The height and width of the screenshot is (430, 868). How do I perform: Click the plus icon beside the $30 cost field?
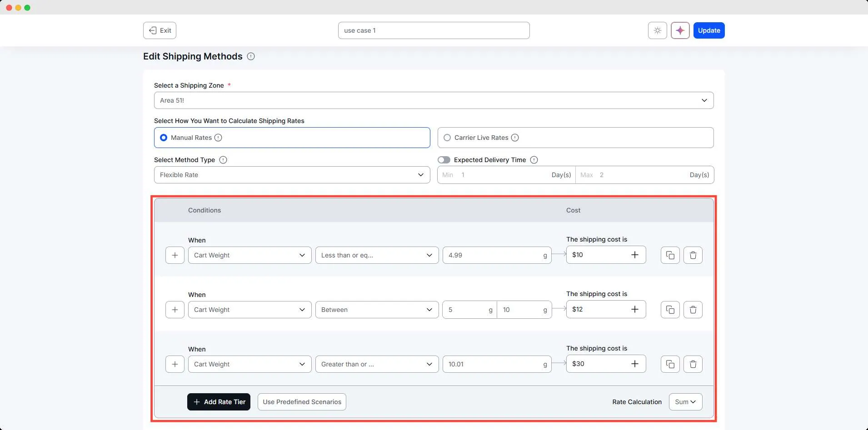point(635,363)
